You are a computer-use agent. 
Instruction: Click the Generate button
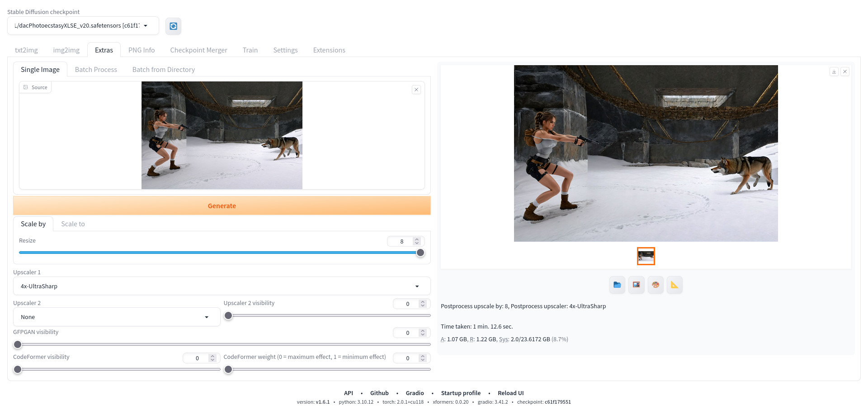pos(222,205)
